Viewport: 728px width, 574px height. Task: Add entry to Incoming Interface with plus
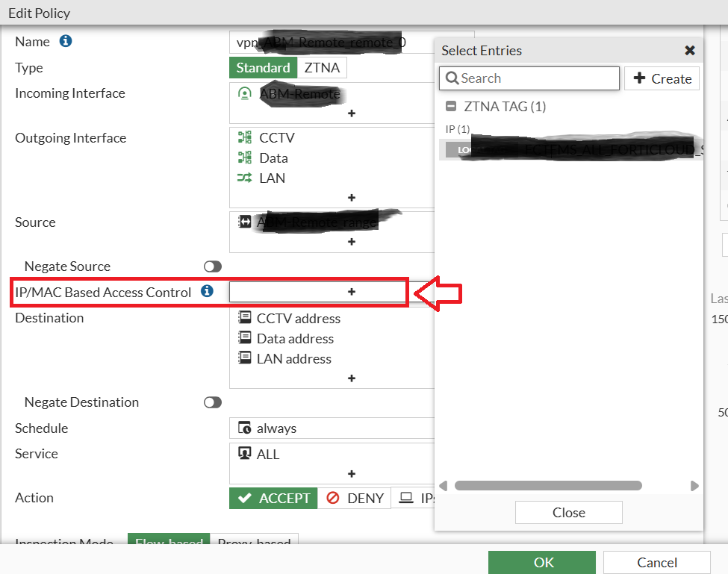click(x=352, y=113)
